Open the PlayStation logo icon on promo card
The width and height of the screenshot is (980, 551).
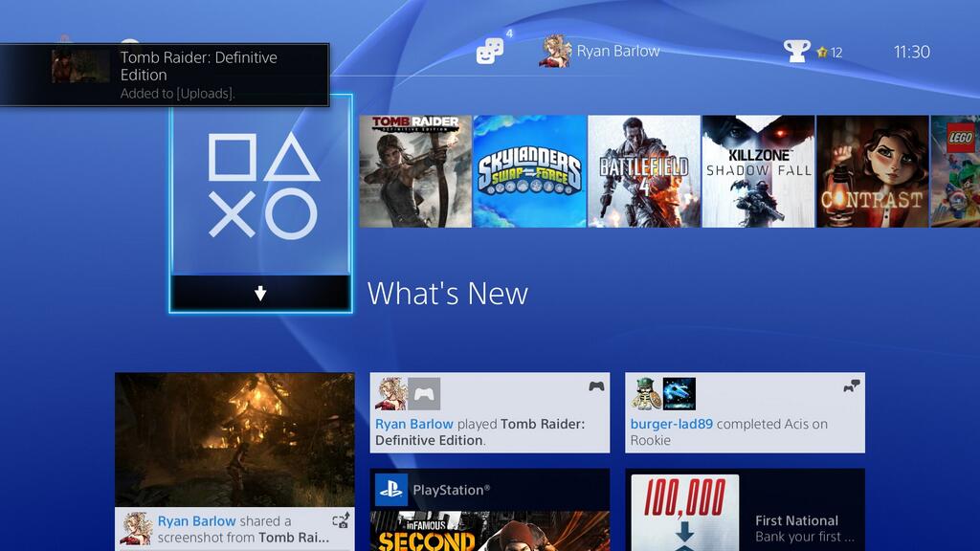tap(391, 490)
